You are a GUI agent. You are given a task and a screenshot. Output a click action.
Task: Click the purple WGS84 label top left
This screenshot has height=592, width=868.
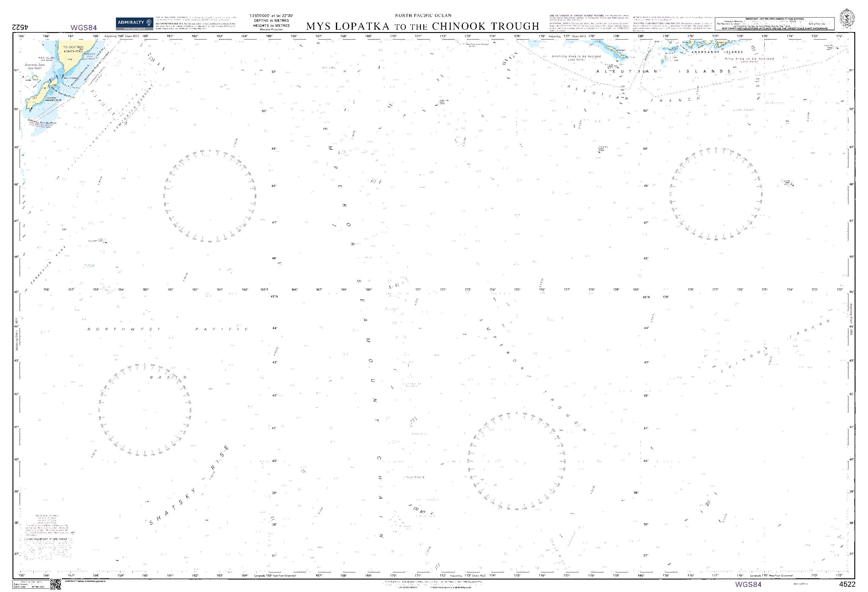(84, 28)
